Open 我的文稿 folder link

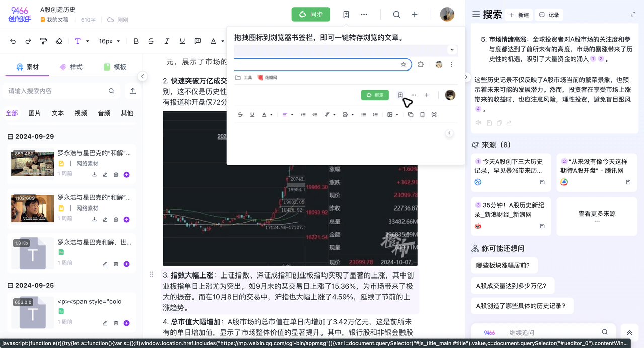pos(54,20)
